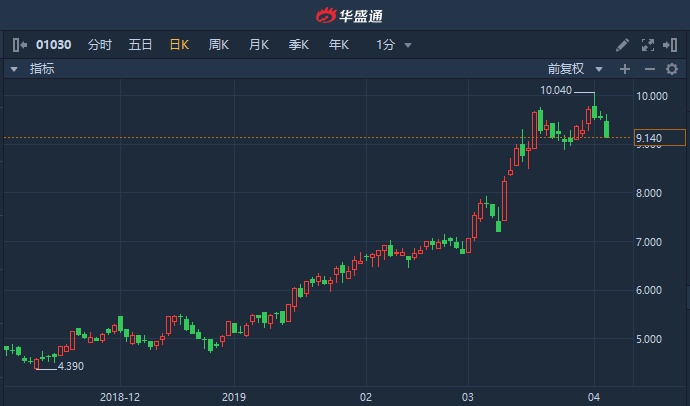Click the 指标 indicators label
690x406 pixels.
click(42, 69)
